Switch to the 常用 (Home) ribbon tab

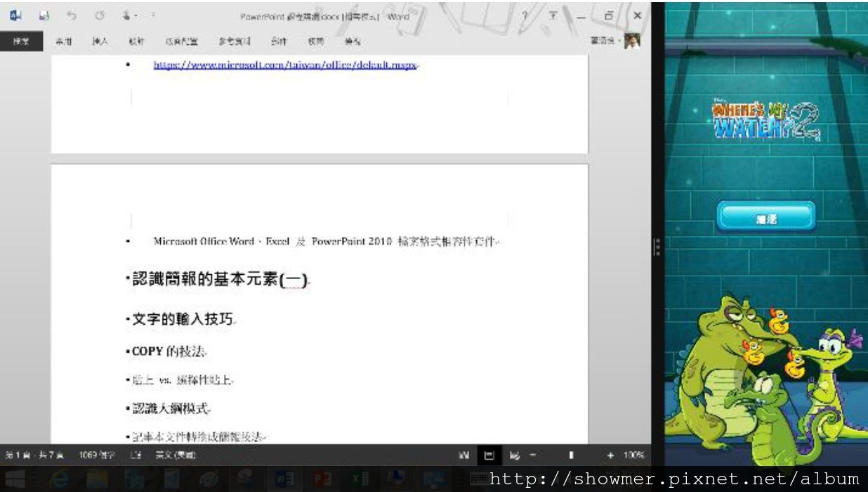coord(64,41)
